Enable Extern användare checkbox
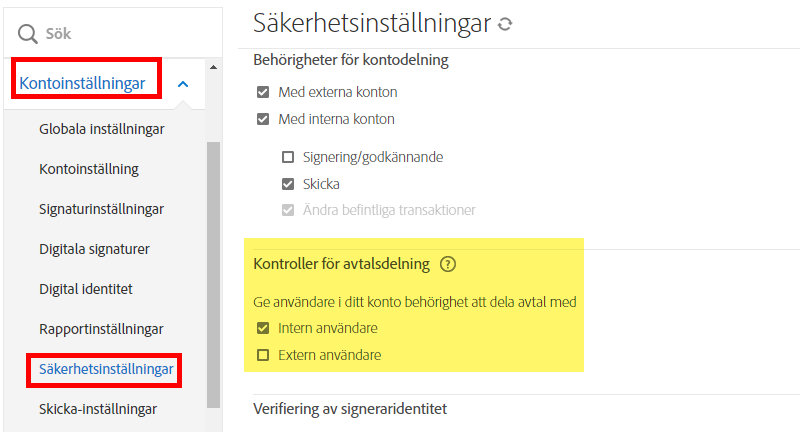Screen dimensions: 800x432 [263, 355]
